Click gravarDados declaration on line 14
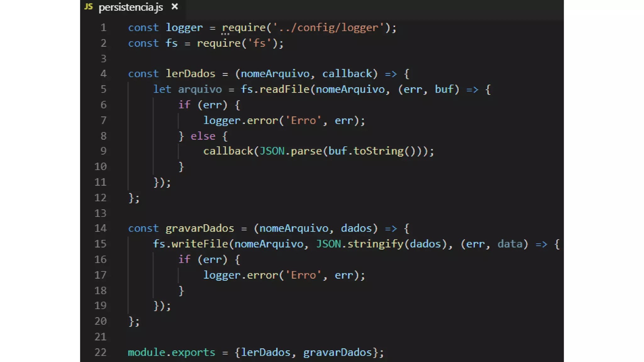 pyautogui.click(x=200, y=228)
